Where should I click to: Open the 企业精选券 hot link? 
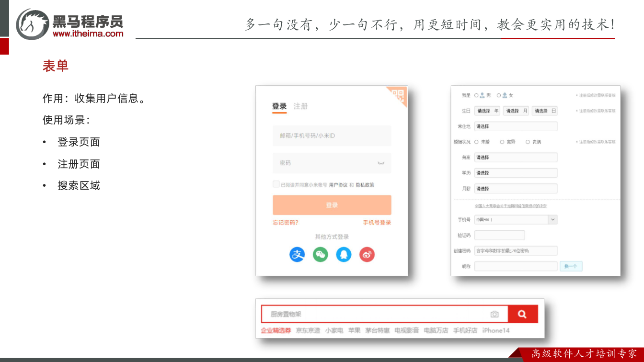tap(276, 330)
